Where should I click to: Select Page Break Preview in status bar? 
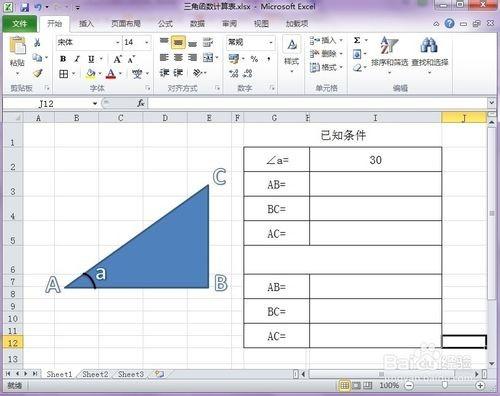click(368, 386)
